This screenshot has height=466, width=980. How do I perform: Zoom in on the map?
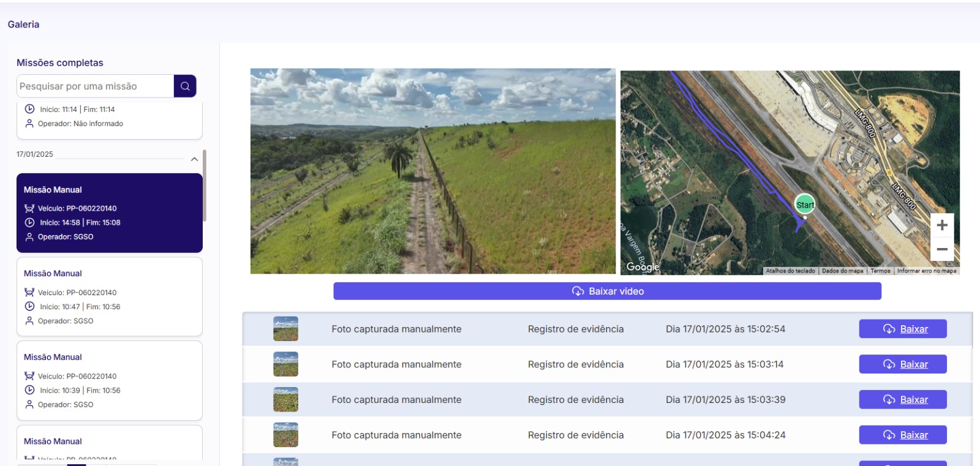tap(941, 225)
